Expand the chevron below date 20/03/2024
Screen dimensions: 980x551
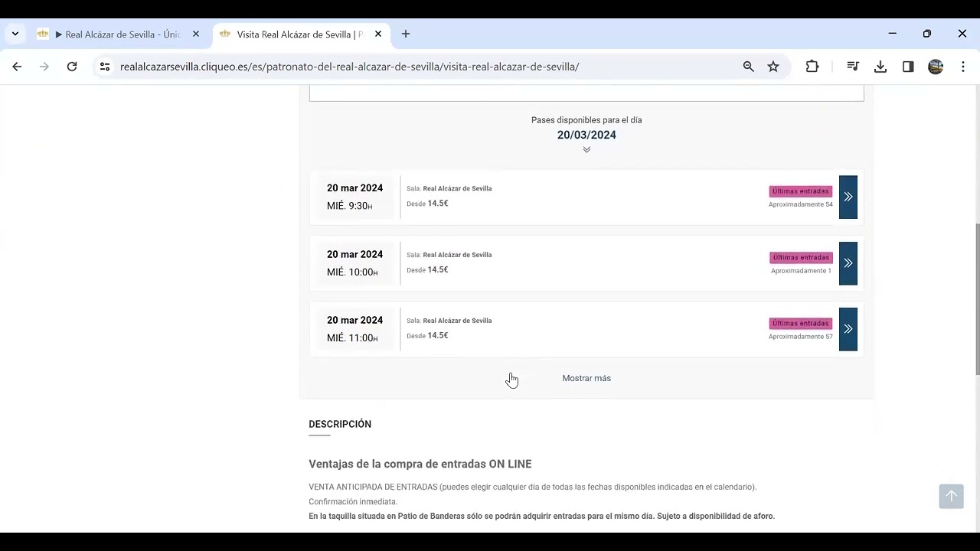(x=586, y=149)
